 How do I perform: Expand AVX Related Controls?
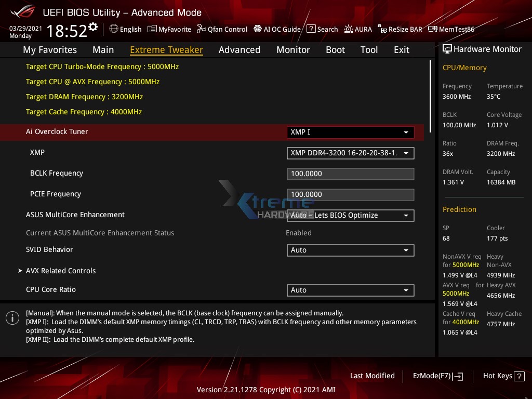pos(61,271)
